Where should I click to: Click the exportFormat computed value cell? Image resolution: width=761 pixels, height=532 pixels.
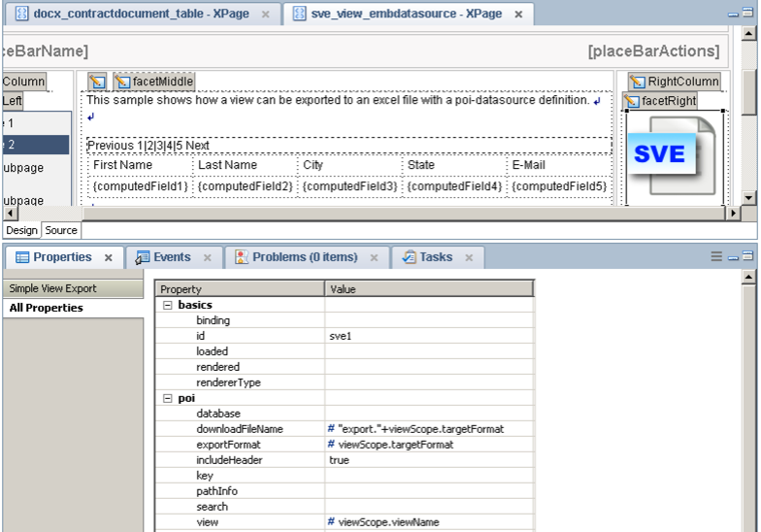tap(427, 445)
